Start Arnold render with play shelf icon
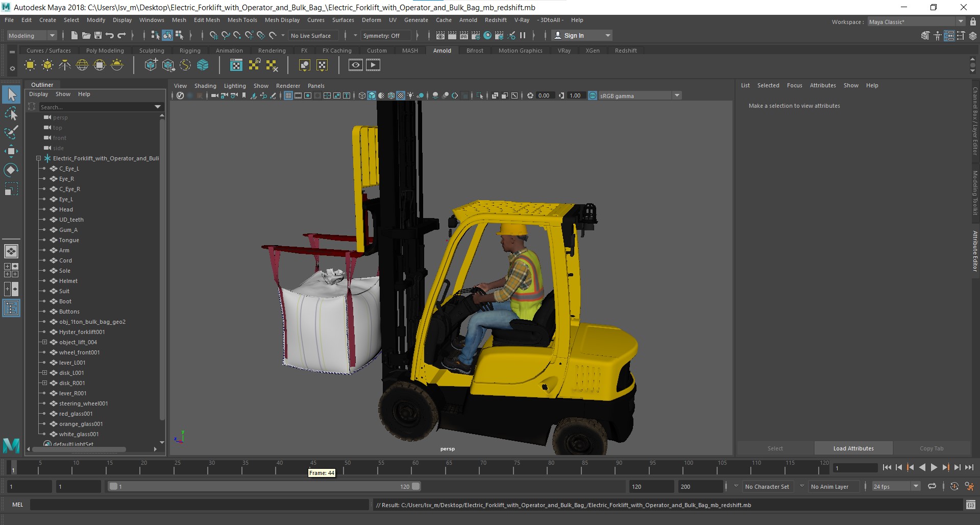Screen dimensions: 980x525 click(373, 65)
